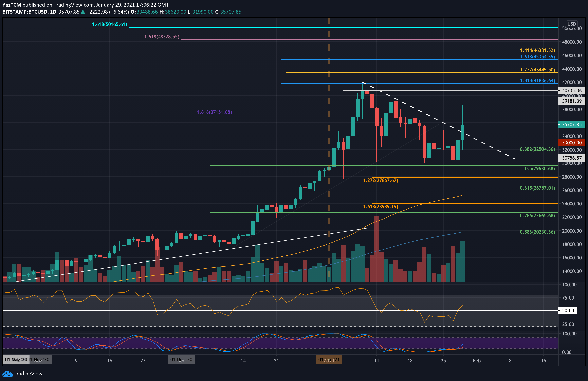Click the 40735.06 price level label
Viewport: 588px width, 381px height.
(572, 90)
